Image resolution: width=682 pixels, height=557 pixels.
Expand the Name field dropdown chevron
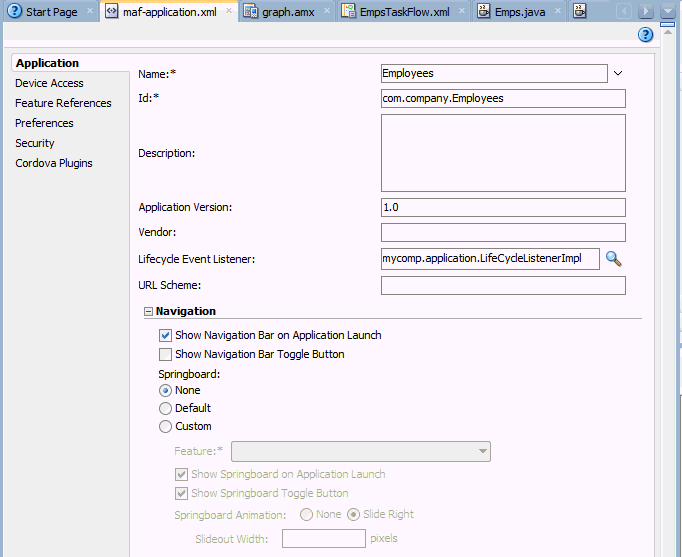(618, 73)
